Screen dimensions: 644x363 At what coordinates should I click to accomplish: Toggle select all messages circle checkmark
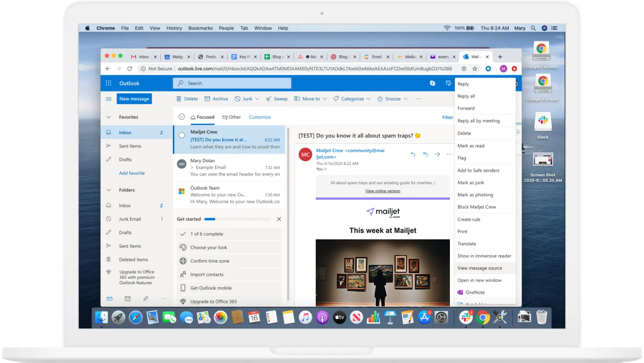click(x=182, y=117)
